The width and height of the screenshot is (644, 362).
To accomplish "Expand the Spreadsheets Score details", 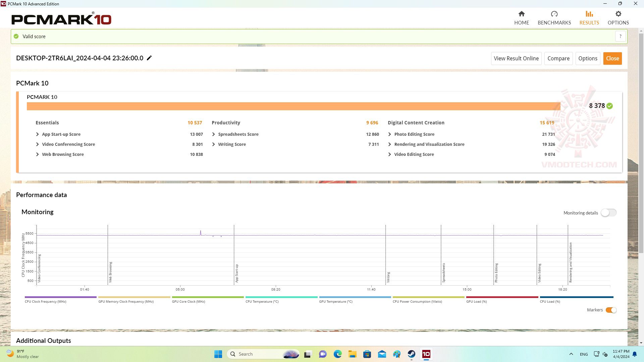I will (x=214, y=134).
